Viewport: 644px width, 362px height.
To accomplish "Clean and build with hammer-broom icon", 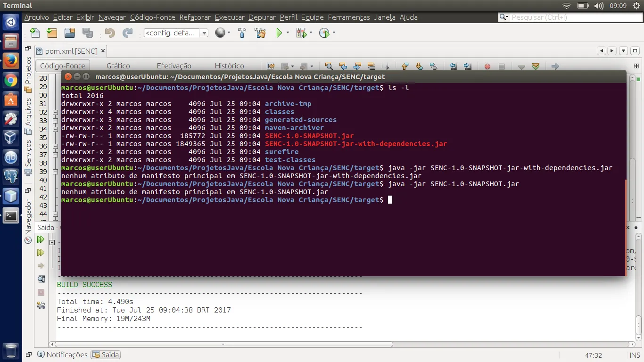I will click(x=260, y=33).
